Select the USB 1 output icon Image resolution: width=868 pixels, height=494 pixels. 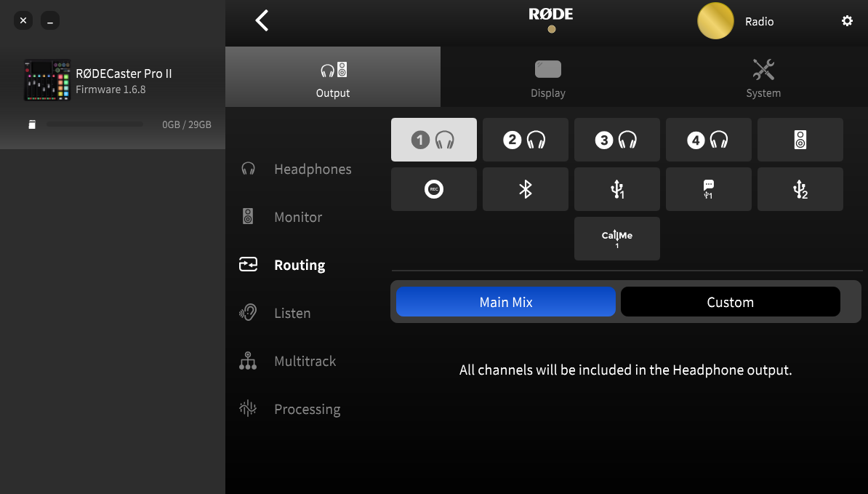[x=616, y=189]
